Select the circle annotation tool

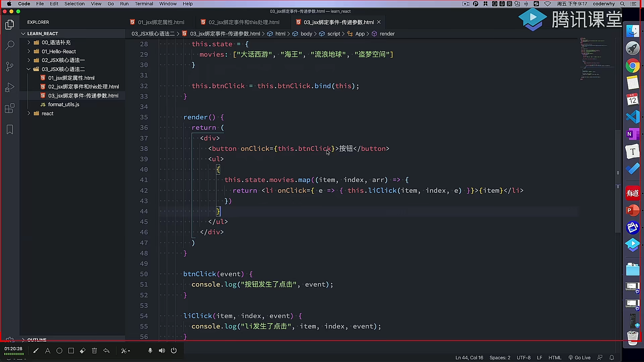59,351
